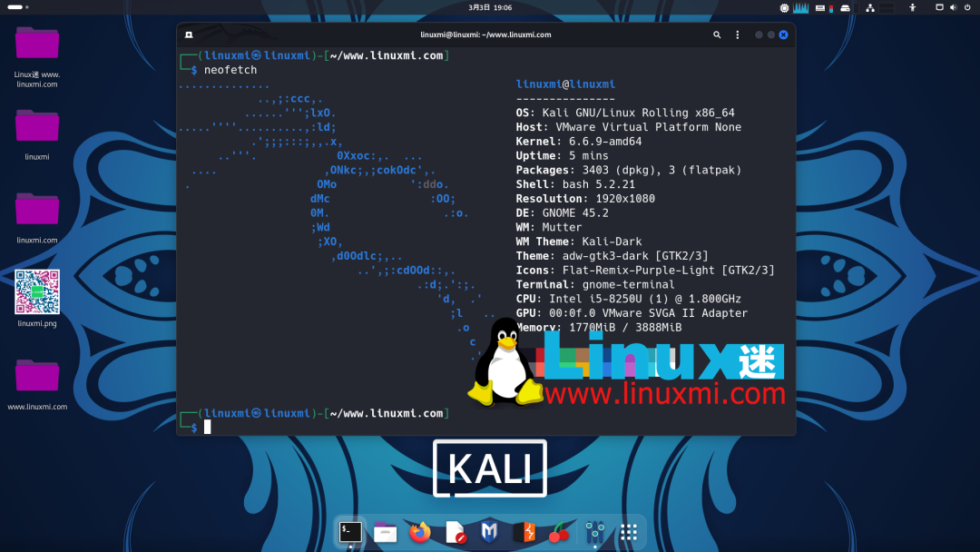
Task: Click the 'Terminal: gnome-terminal' line
Action: [x=595, y=285]
